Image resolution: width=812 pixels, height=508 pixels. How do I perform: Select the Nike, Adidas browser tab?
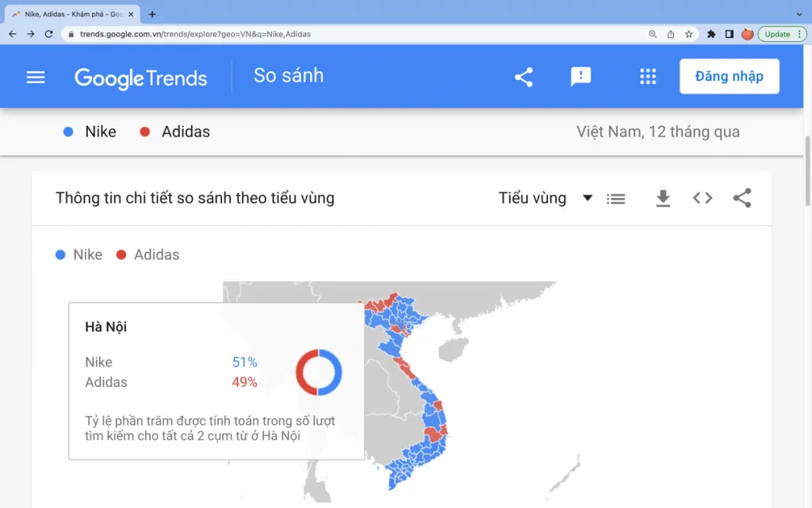point(72,14)
